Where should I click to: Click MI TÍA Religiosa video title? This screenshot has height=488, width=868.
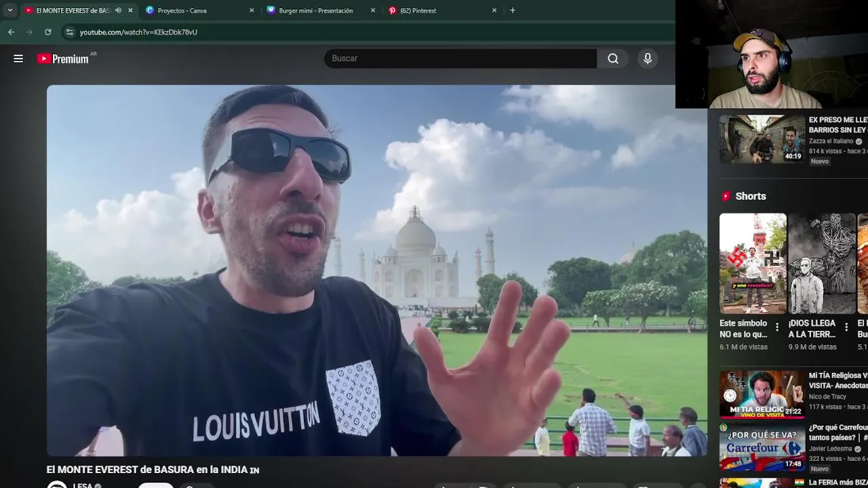click(x=838, y=380)
